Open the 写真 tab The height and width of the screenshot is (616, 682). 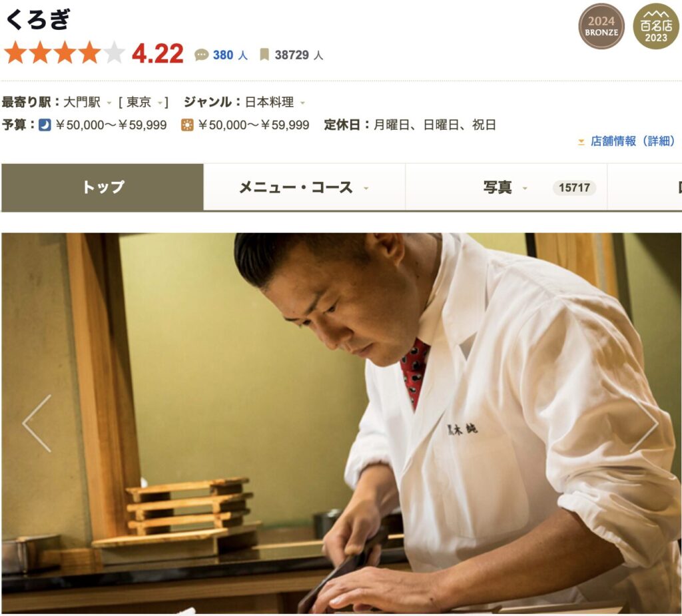click(506, 188)
